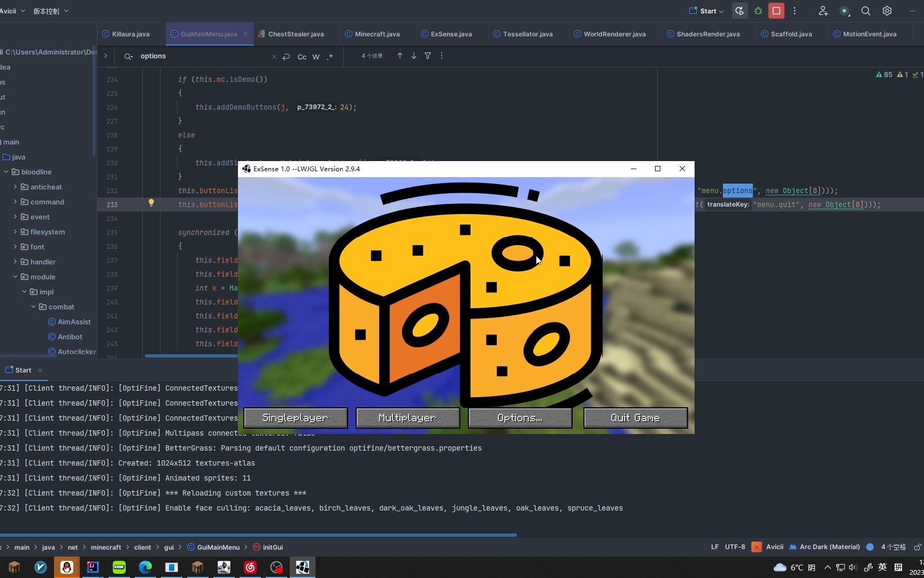Screen dimensions: 924x578
Task: Expand the filesystem package folder
Action: [15, 232]
